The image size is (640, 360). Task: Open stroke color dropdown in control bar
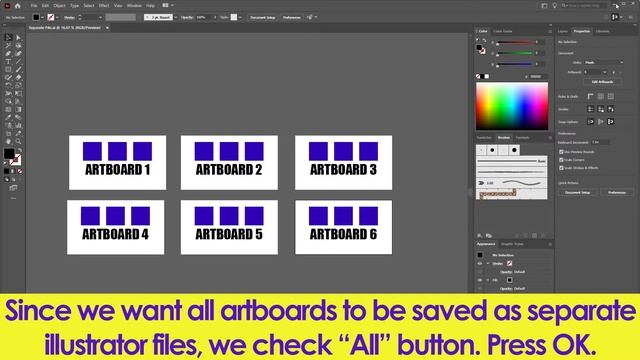57,18
